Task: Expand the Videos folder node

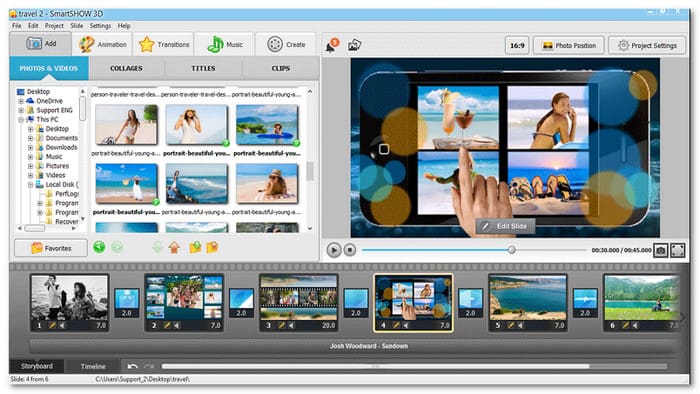Action: (30, 175)
